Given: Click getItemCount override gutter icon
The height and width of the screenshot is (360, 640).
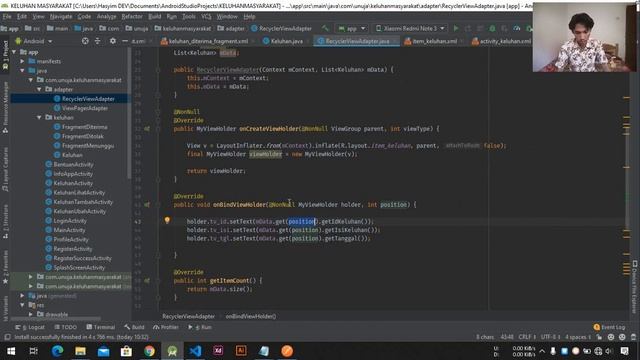Looking at the screenshot, I should (147, 280).
